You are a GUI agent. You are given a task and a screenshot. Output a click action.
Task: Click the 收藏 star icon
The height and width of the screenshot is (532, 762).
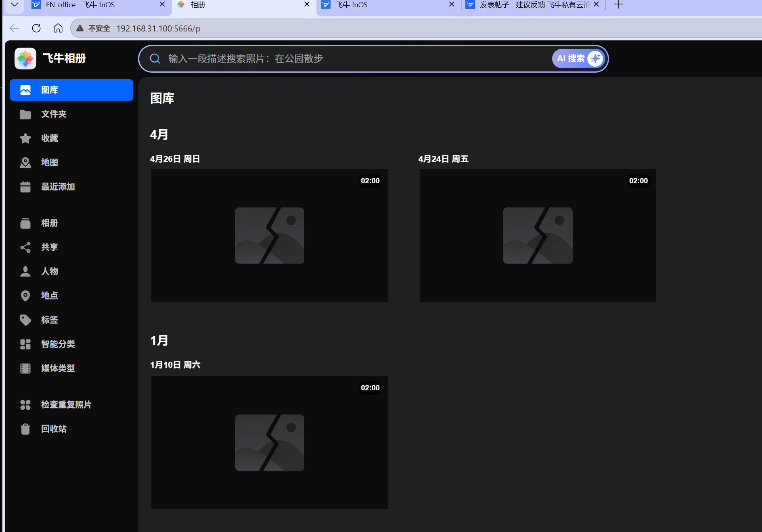coord(25,138)
